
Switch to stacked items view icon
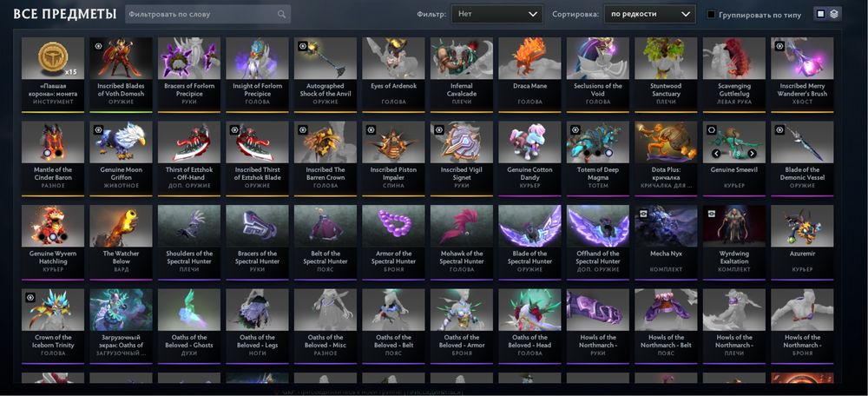coord(833,14)
